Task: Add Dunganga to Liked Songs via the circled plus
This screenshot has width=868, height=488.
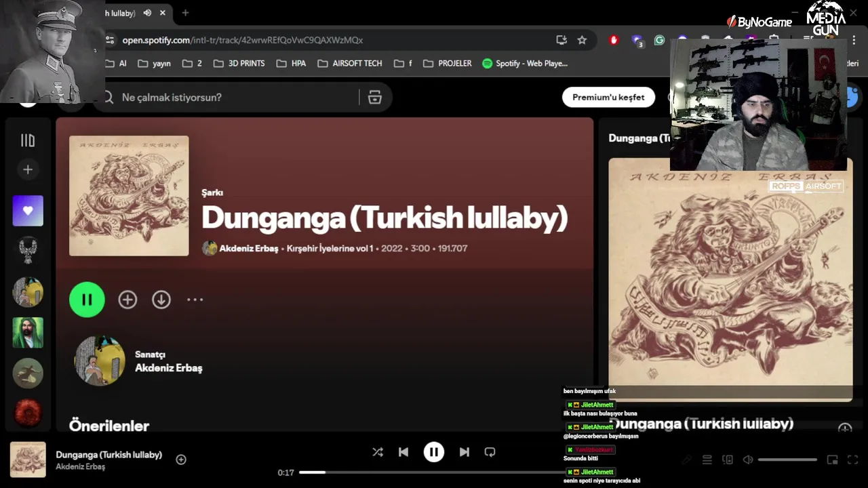Action: [127, 300]
